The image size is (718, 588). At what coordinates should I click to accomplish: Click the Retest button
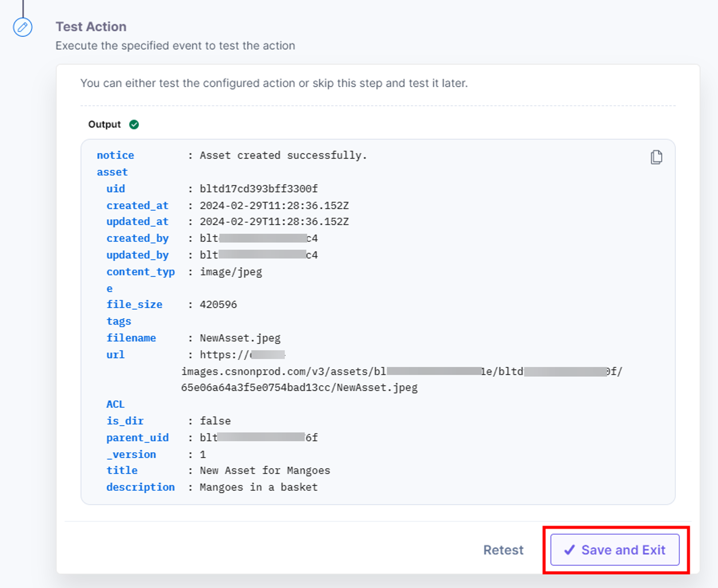[x=503, y=550]
